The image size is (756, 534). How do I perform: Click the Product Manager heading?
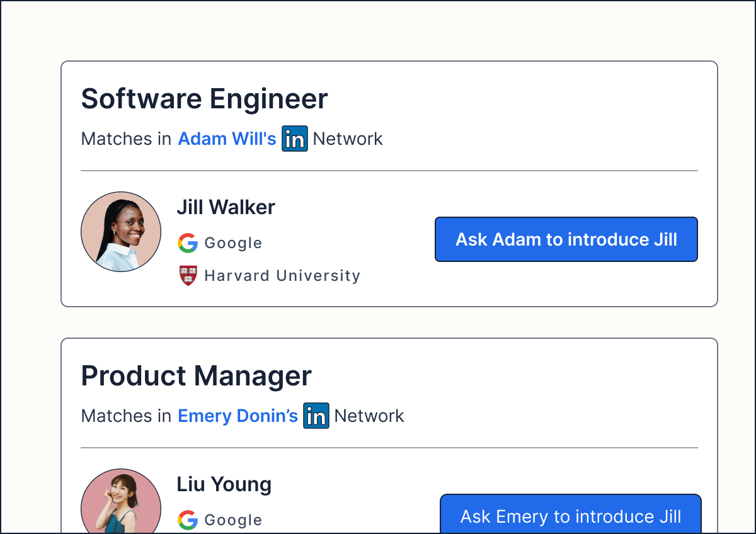coord(196,376)
